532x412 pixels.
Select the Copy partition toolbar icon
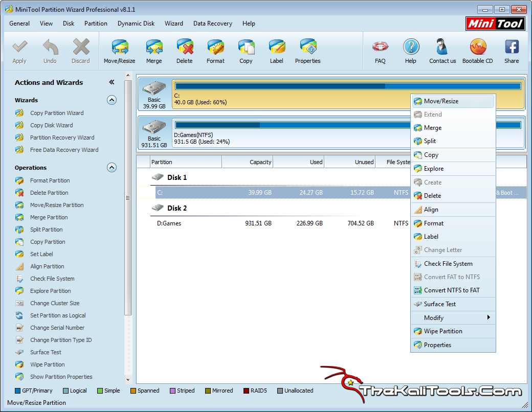point(246,50)
